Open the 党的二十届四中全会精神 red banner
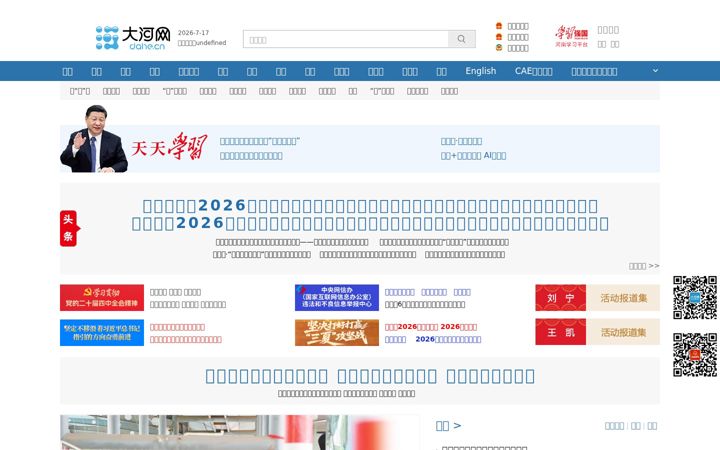720x450 pixels. 102,298
